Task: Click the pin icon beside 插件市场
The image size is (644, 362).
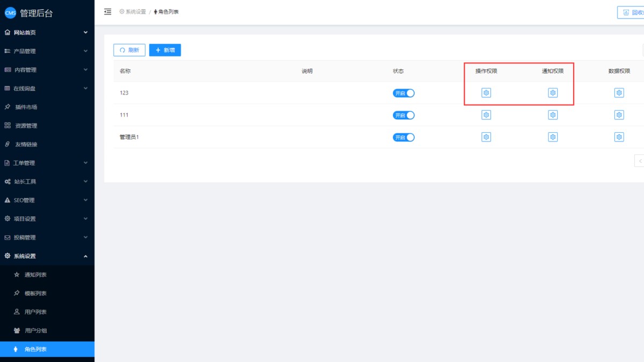Action: click(8, 107)
